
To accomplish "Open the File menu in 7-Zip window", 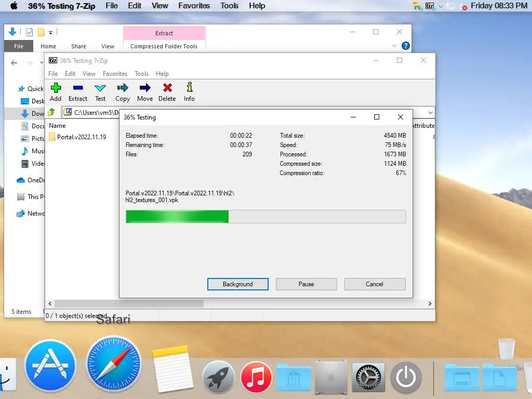I will 53,74.
